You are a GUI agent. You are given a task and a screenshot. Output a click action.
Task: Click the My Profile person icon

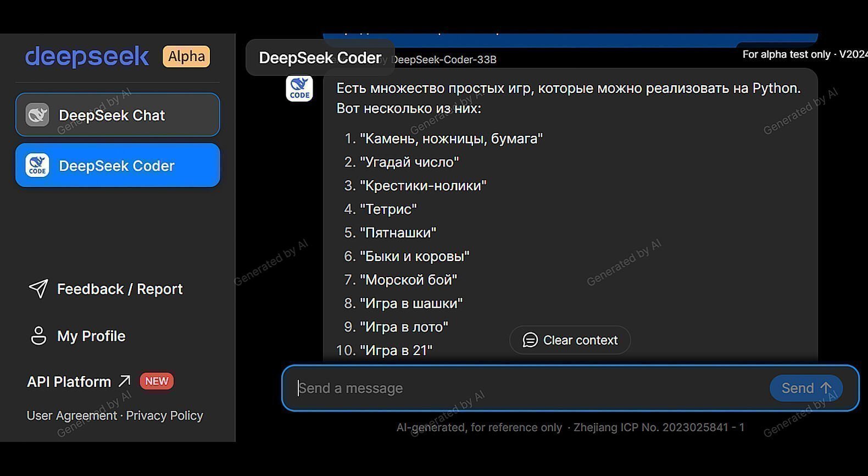[x=38, y=335]
